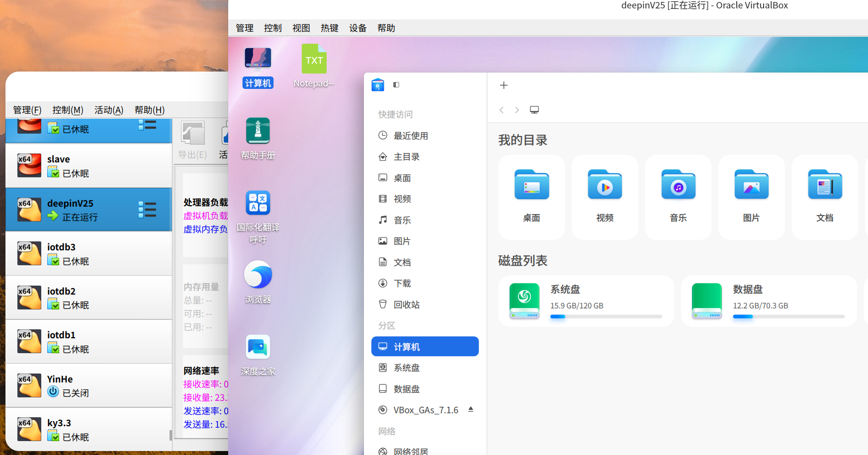Open the 图片 folder in 我的目录
This screenshot has height=455, width=868.
(752, 197)
